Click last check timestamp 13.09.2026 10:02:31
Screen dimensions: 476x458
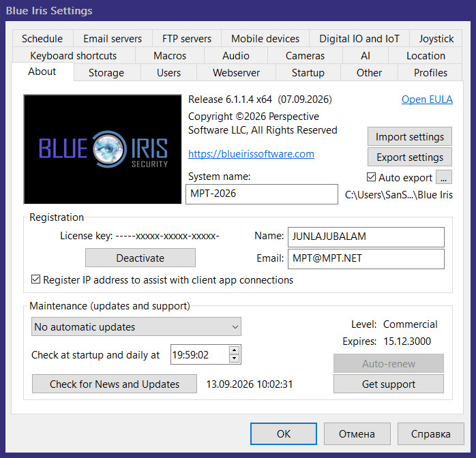[x=250, y=384]
